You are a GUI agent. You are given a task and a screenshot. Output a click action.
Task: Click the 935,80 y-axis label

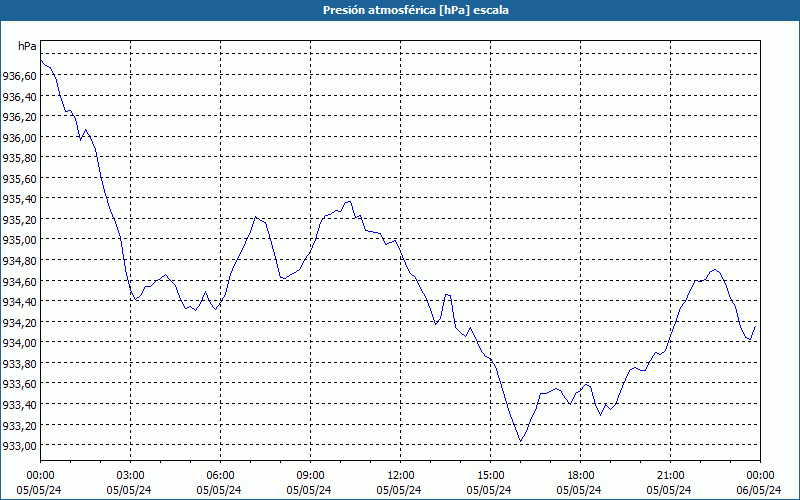[x=19, y=158]
